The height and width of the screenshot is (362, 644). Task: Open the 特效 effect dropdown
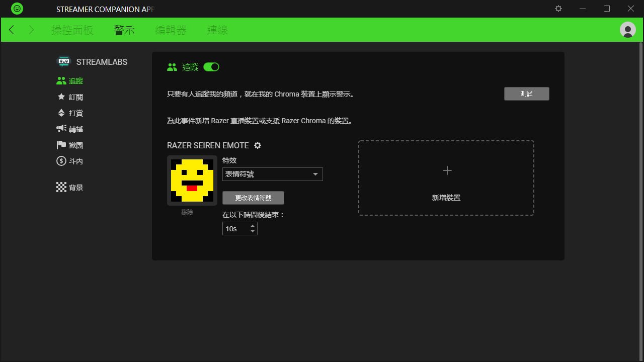[x=272, y=174]
